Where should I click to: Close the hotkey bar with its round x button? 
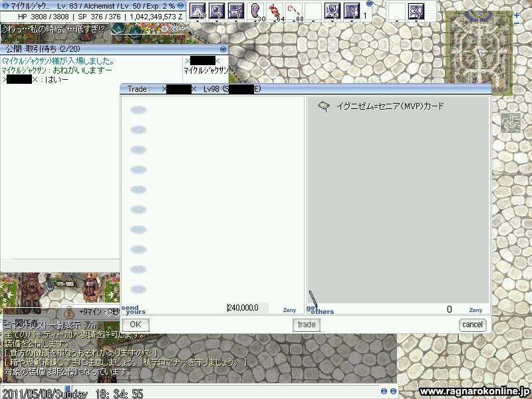click(x=369, y=4)
